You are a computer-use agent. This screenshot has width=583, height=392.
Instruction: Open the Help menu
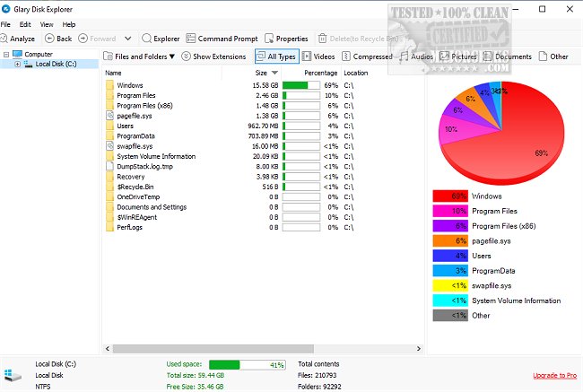69,24
